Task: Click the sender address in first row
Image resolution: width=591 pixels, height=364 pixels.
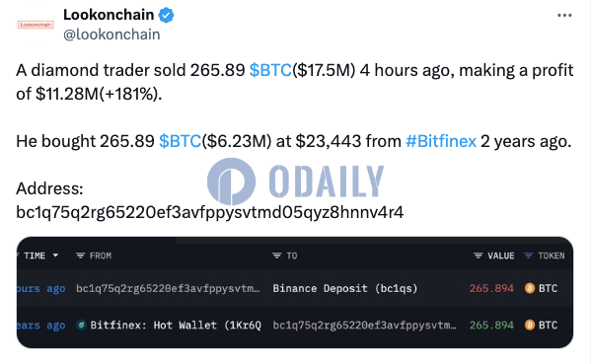Action: [168, 289]
